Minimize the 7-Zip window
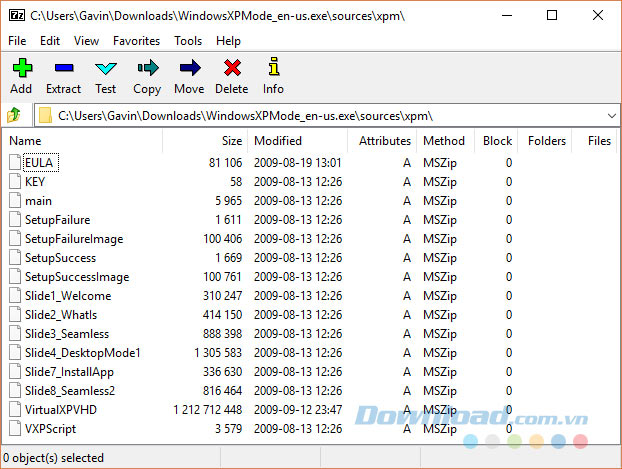622x469 pixels. click(507, 16)
